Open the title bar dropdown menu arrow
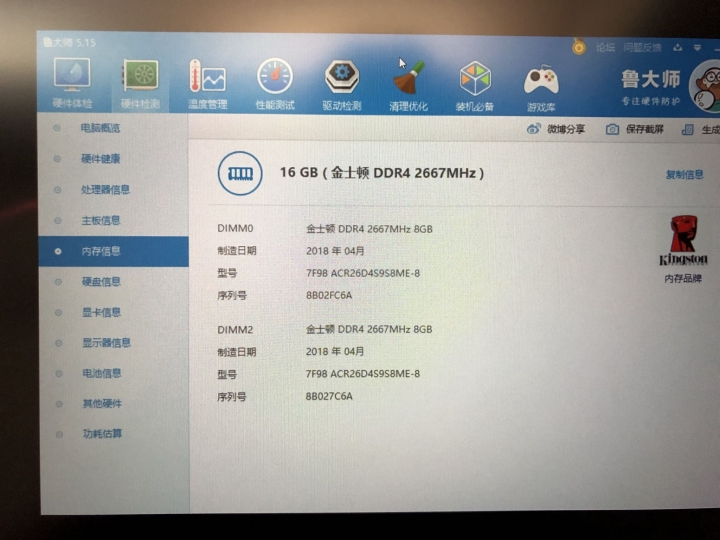 pos(698,48)
